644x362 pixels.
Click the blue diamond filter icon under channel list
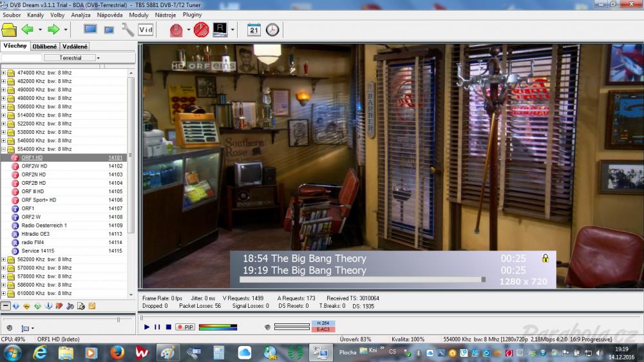[16, 306]
